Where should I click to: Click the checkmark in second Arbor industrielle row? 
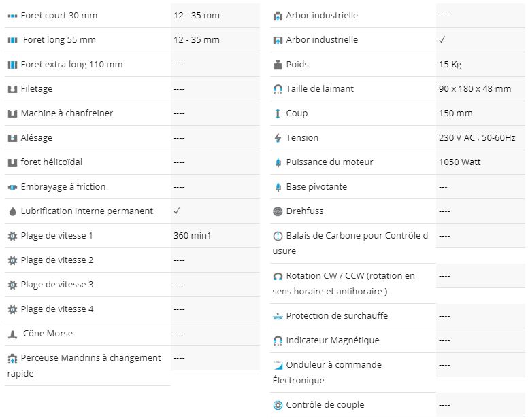point(442,39)
